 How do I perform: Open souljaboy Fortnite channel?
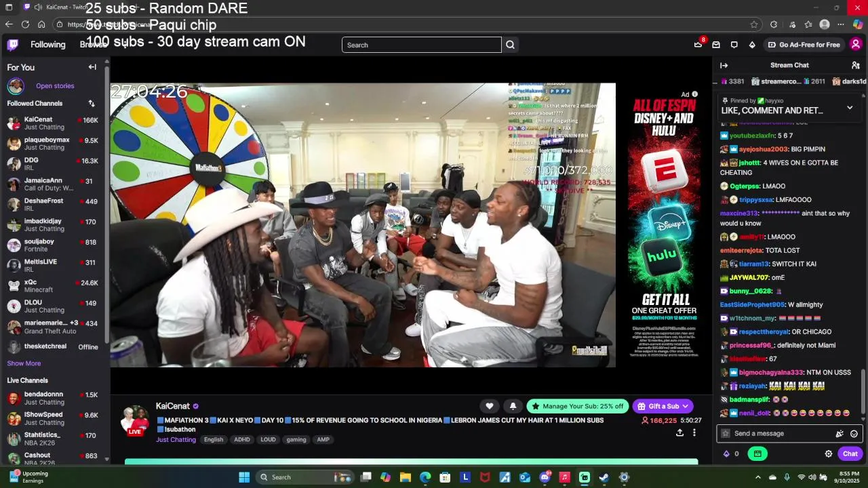pyautogui.click(x=54, y=245)
